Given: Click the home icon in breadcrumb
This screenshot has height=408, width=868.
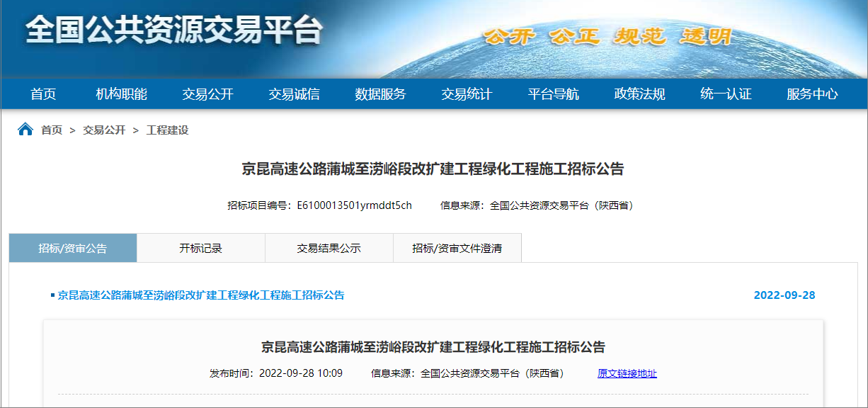Looking at the screenshot, I should 25,130.
